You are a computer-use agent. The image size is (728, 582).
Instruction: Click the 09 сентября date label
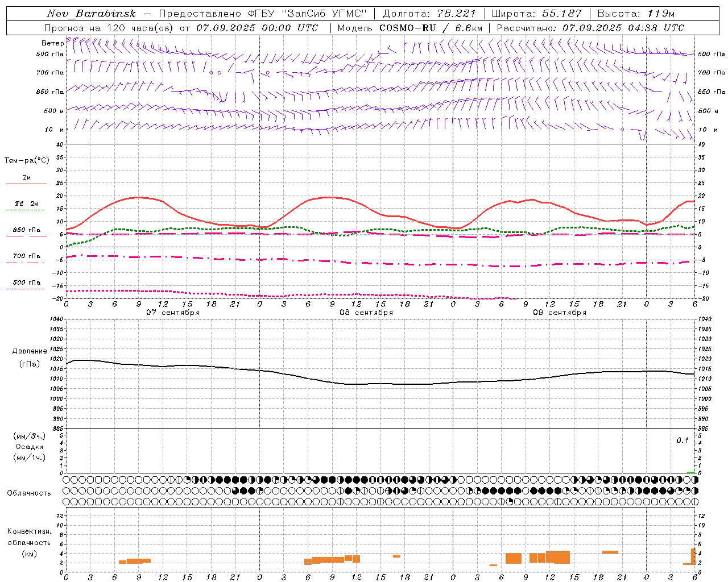[x=560, y=313]
